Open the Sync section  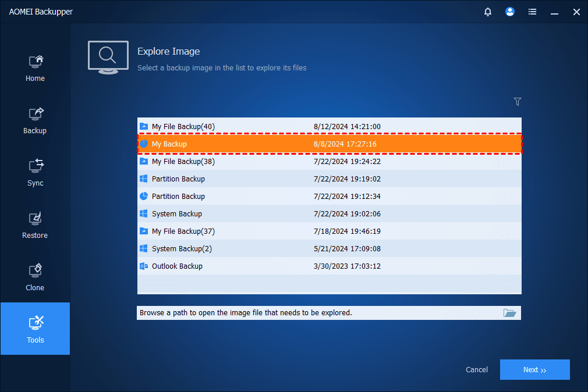(35, 173)
